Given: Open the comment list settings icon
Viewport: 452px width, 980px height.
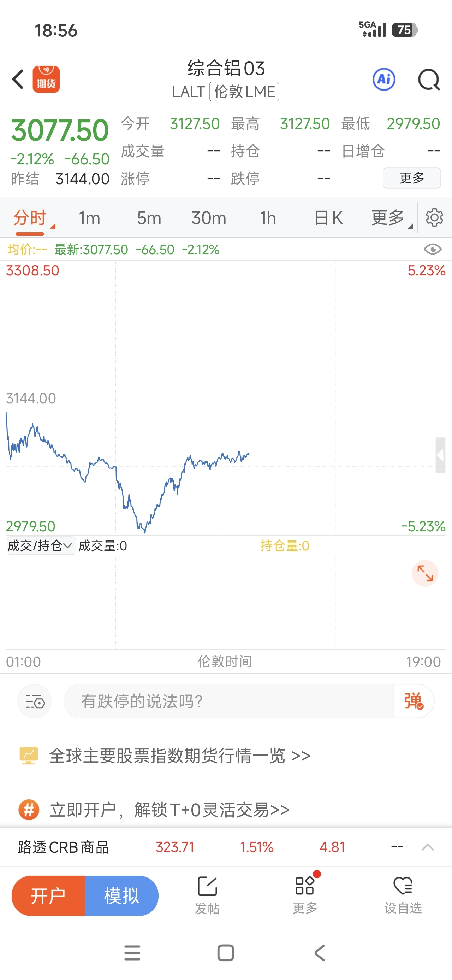Looking at the screenshot, I should pyautogui.click(x=35, y=701).
